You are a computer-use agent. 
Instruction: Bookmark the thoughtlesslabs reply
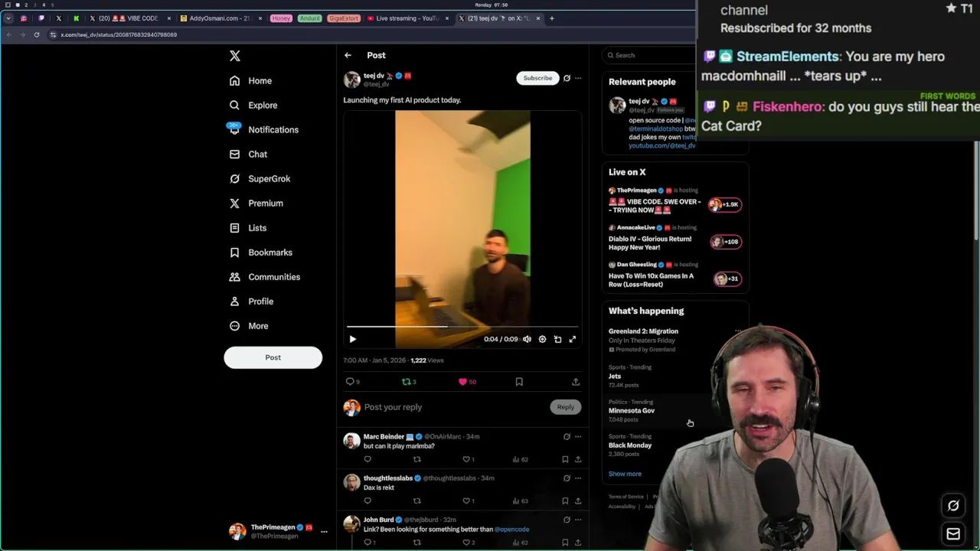coord(565,500)
